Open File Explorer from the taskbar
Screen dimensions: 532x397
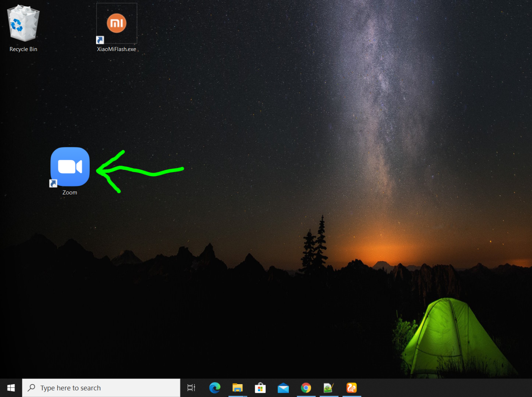237,388
